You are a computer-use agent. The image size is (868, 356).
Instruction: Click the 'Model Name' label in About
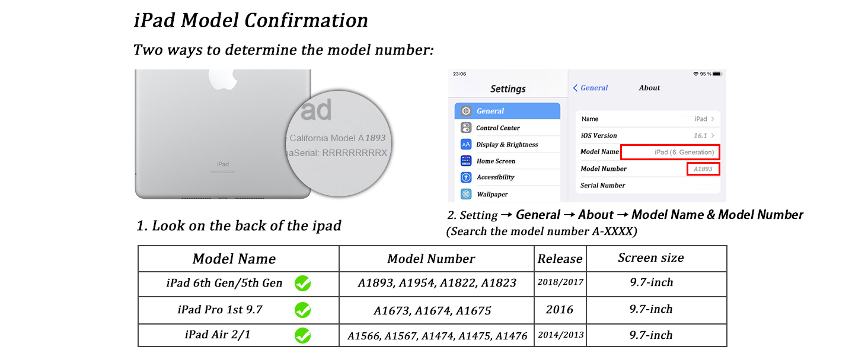click(x=599, y=152)
